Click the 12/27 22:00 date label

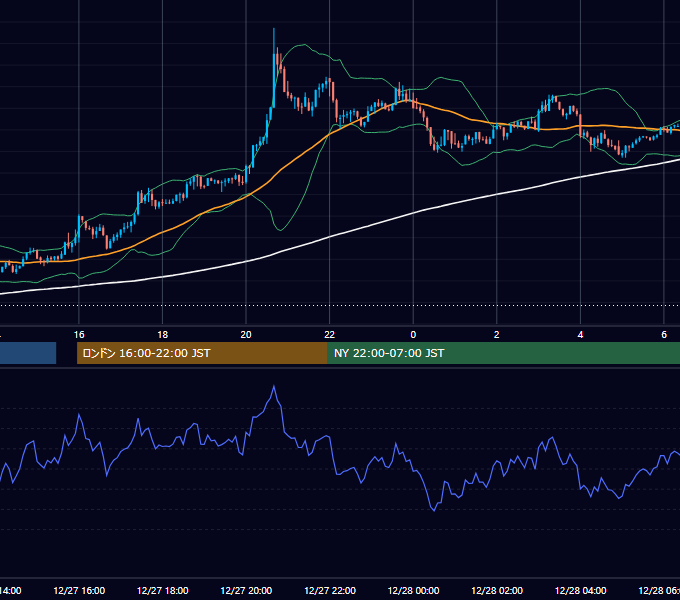coord(330,590)
